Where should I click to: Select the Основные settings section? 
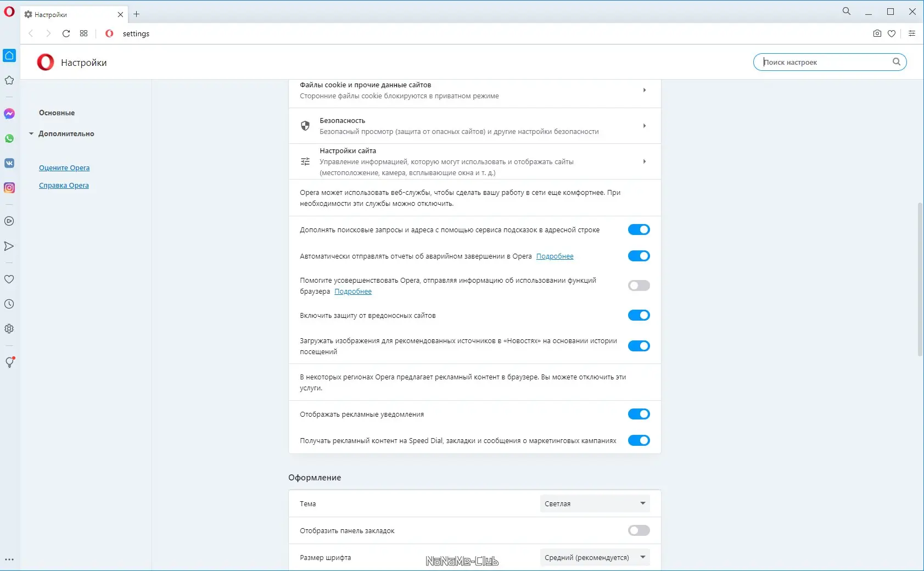point(57,113)
